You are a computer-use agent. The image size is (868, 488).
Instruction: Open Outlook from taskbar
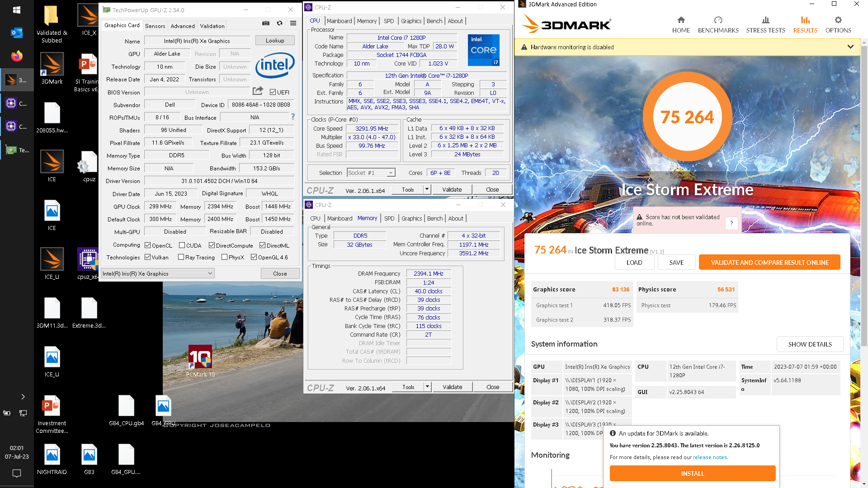tap(17, 33)
